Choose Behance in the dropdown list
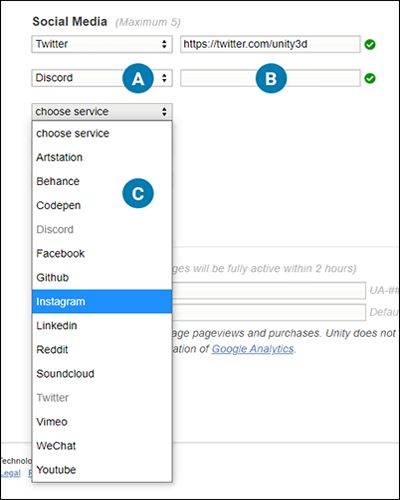400x500 pixels. click(x=102, y=181)
